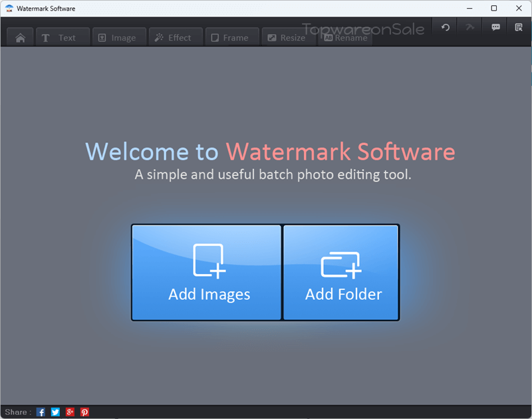Image resolution: width=532 pixels, height=419 pixels.
Task: Open the feedback chat bubble icon
Action: click(495, 27)
